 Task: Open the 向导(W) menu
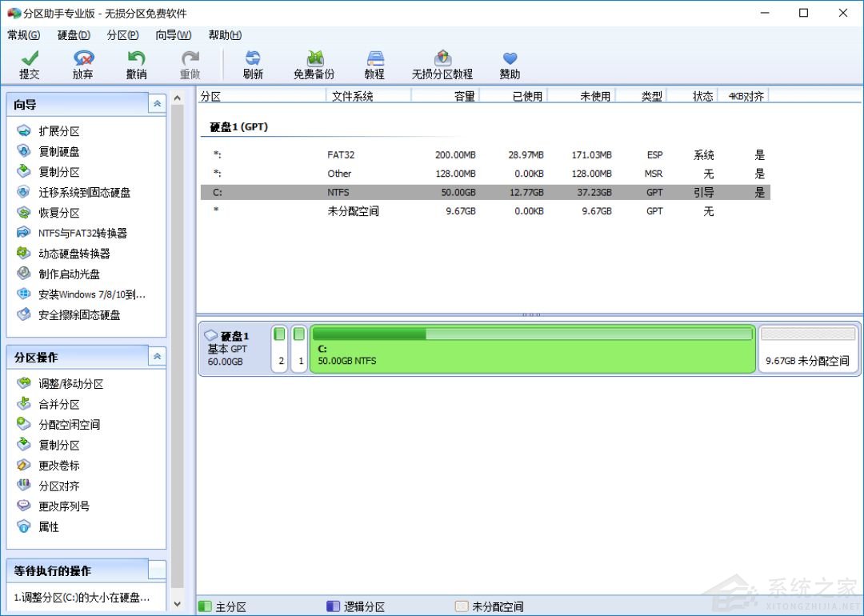174,35
